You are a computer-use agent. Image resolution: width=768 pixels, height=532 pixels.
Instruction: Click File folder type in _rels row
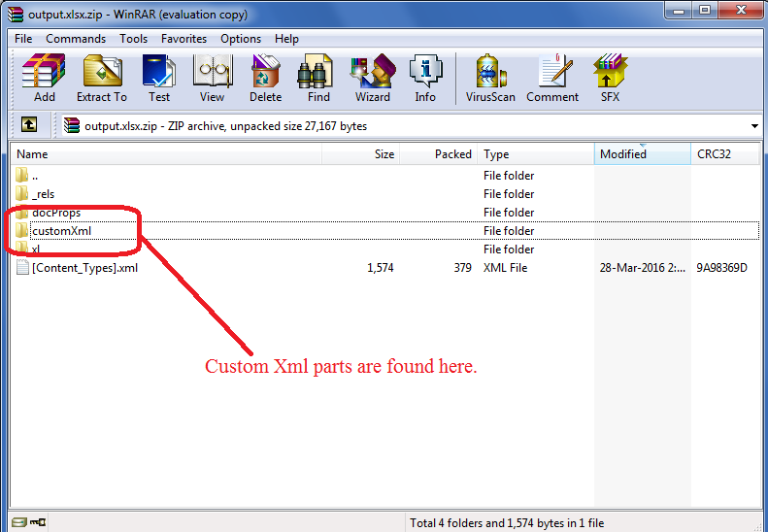coord(509,194)
